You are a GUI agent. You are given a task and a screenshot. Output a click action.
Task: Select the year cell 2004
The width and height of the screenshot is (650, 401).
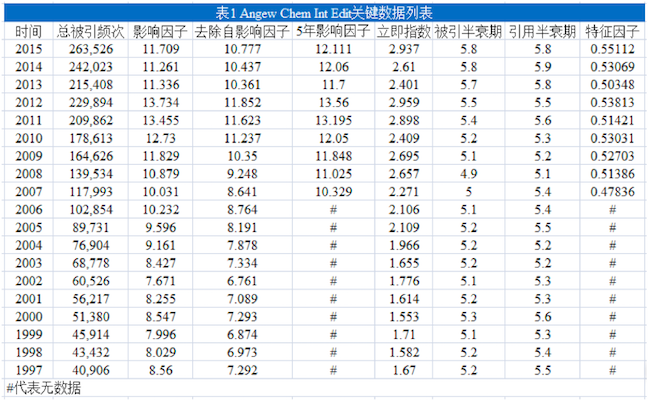29,245
